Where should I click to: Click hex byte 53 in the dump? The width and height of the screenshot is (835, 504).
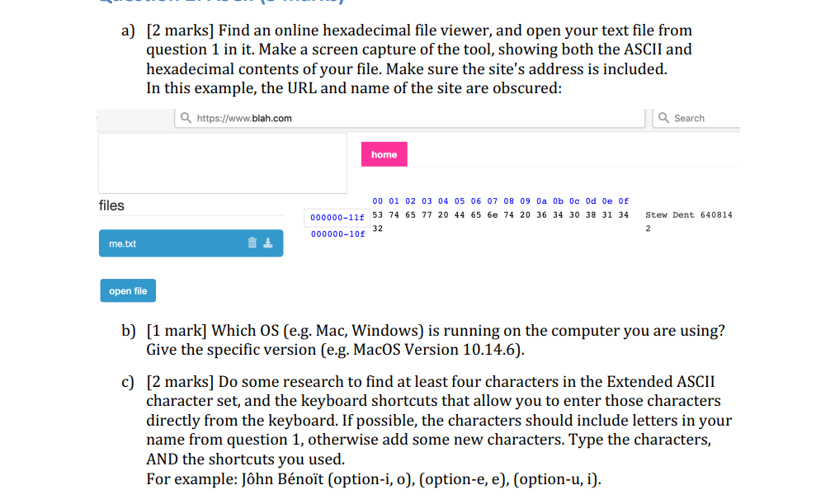coord(376,214)
